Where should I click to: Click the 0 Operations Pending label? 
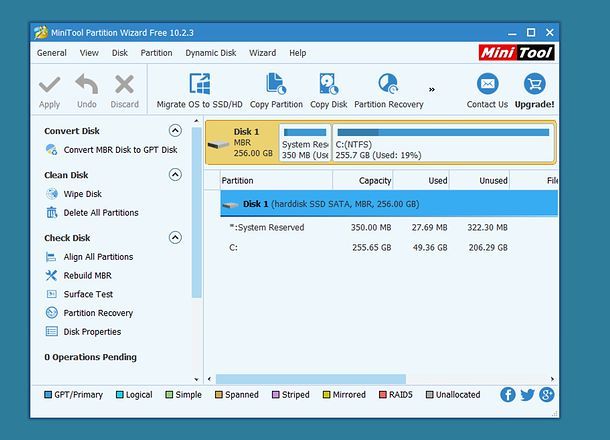pyautogui.click(x=90, y=357)
